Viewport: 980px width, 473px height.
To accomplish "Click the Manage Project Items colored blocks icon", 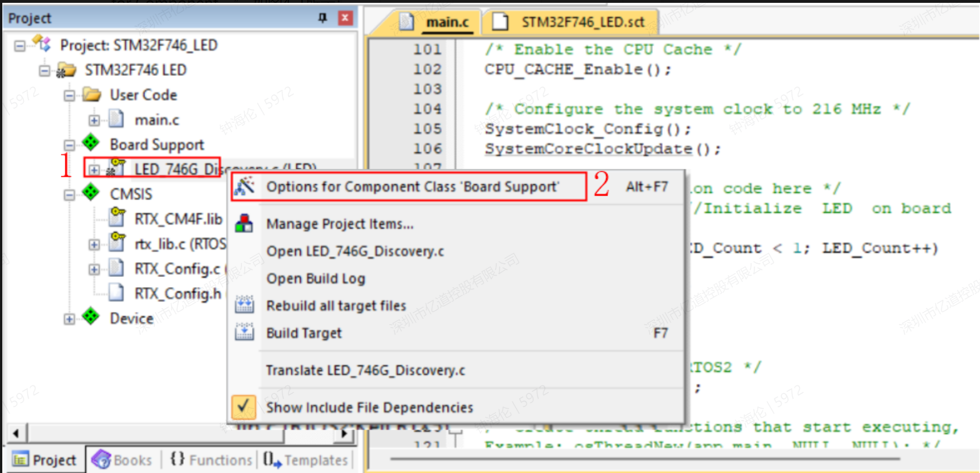I will [x=244, y=223].
